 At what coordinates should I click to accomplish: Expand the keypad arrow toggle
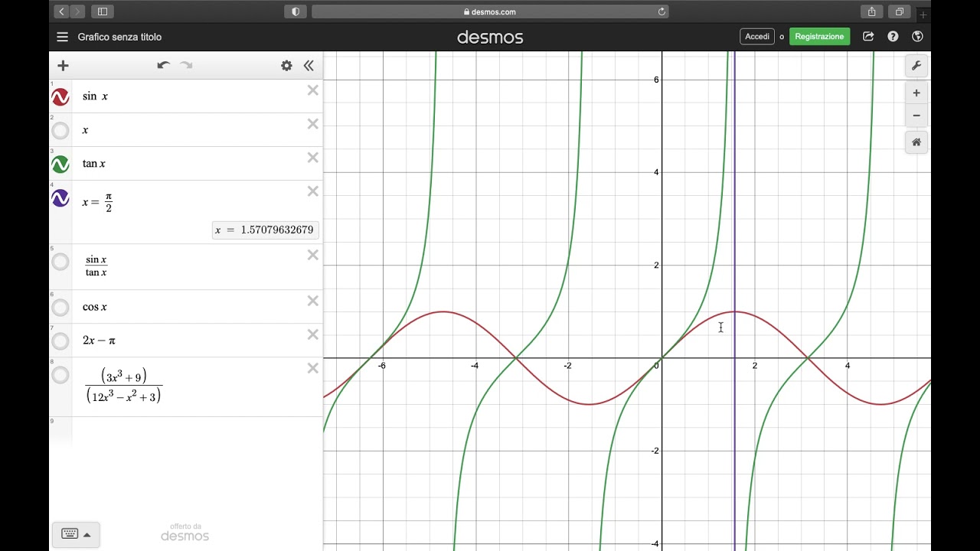pyautogui.click(x=87, y=534)
